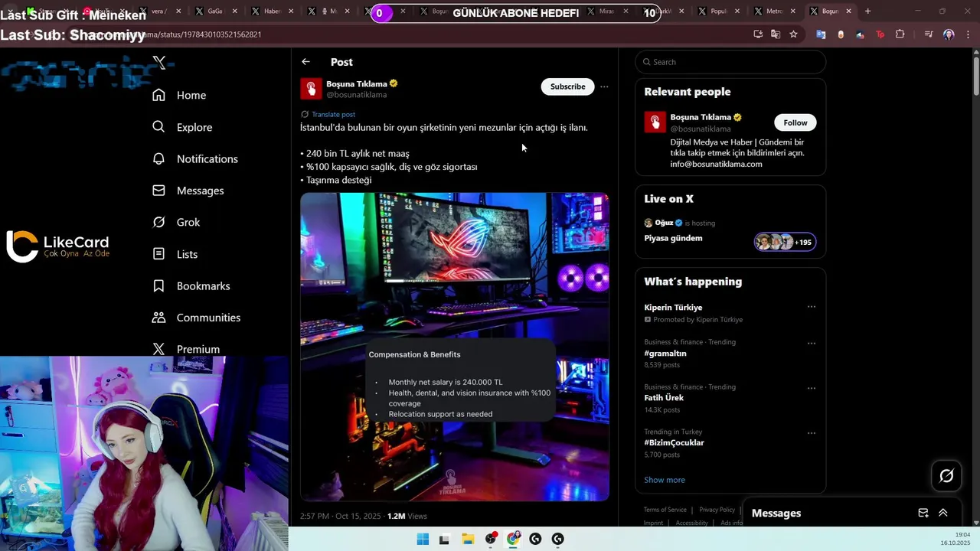Click the +195 listeners badge

[785, 242]
